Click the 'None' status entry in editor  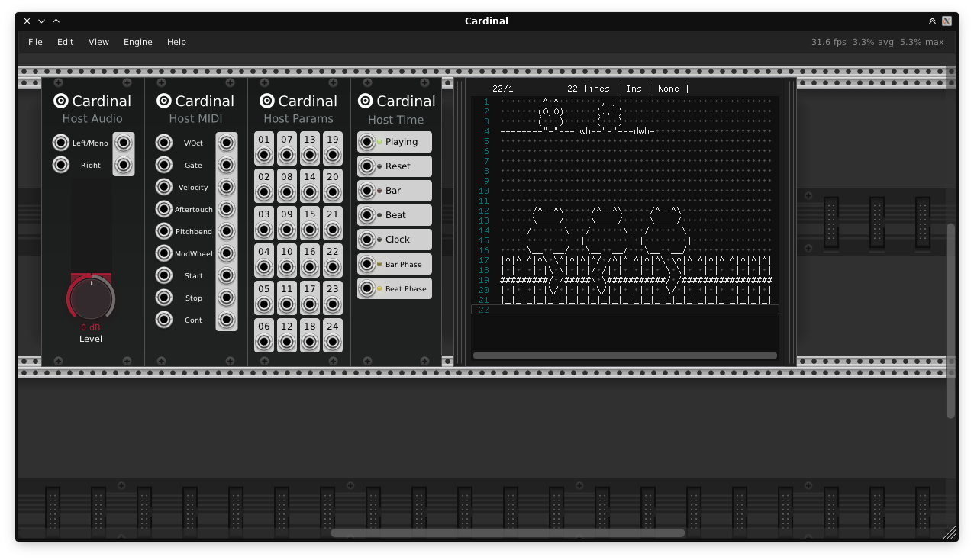669,89
